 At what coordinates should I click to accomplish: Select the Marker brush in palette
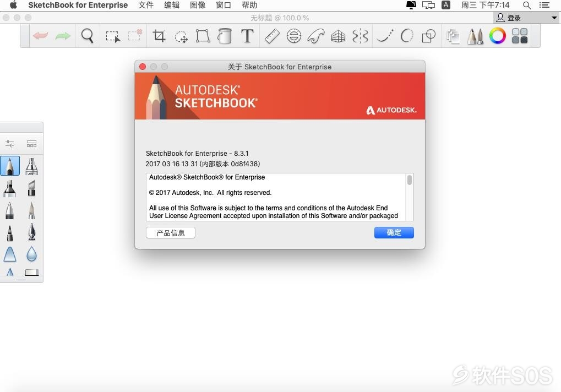point(10,188)
